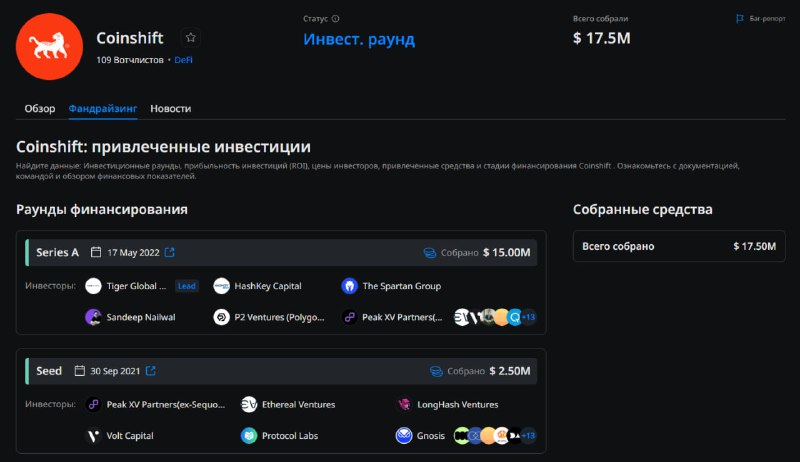Image resolution: width=800 pixels, height=462 pixels.
Task: Click the HashKey Capital logo
Action: click(221, 286)
